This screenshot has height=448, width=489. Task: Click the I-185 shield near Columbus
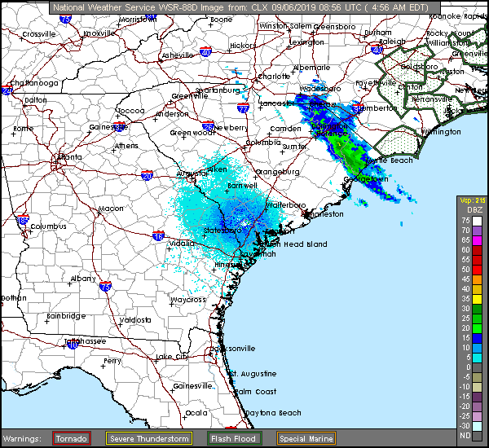click(23, 219)
